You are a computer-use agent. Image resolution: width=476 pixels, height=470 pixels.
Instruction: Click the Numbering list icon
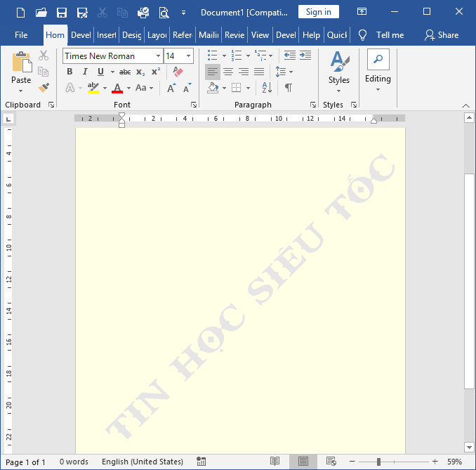(x=237, y=56)
